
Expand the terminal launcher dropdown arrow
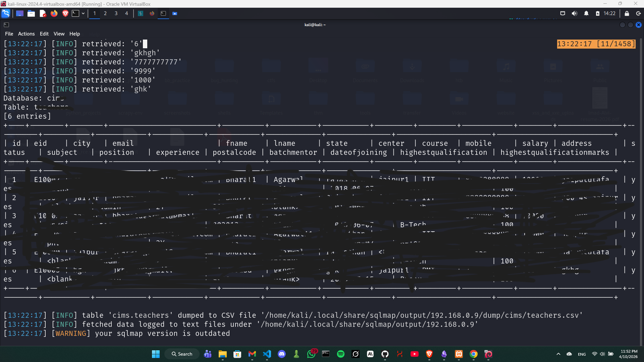point(83,13)
